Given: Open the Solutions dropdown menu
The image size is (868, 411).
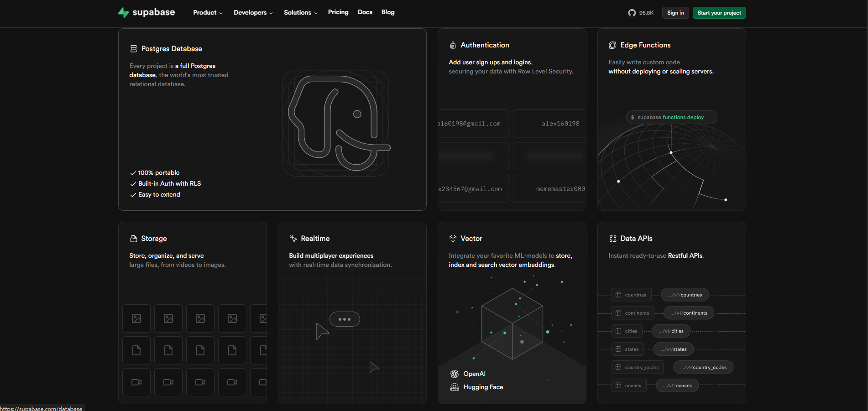Looking at the screenshot, I should click(300, 12).
